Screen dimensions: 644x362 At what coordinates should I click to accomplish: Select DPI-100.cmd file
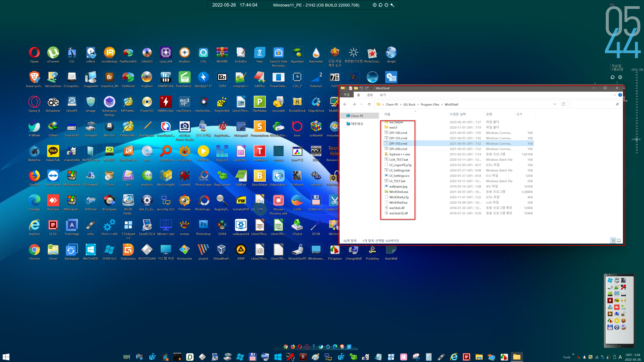coord(398,133)
